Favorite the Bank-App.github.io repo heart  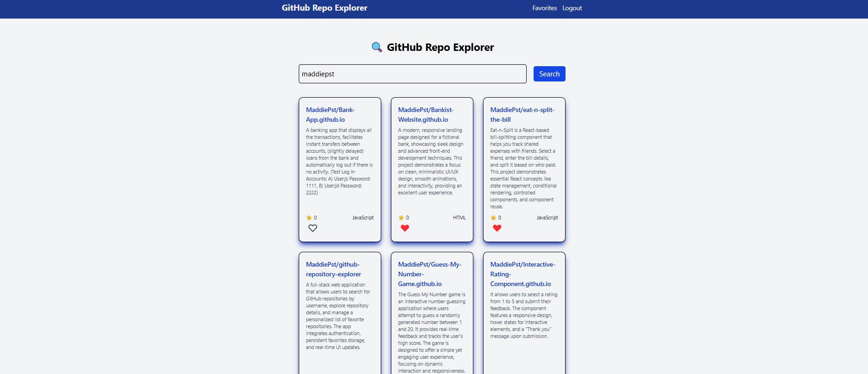tap(313, 228)
